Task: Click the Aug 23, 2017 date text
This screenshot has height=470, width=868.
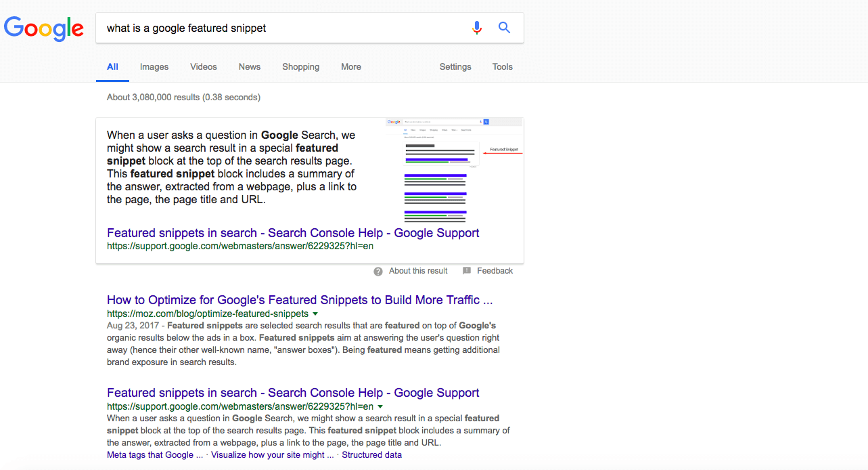Action: click(x=134, y=326)
